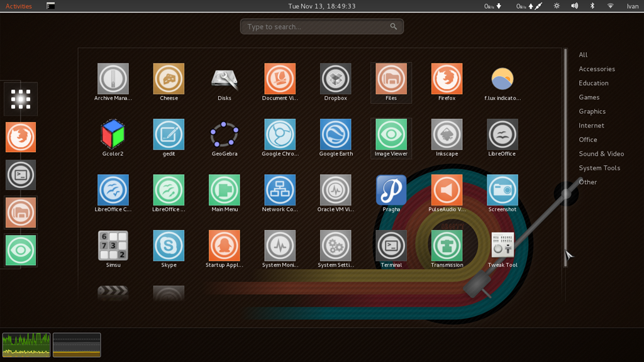Open Files in the app grid

(391, 82)
